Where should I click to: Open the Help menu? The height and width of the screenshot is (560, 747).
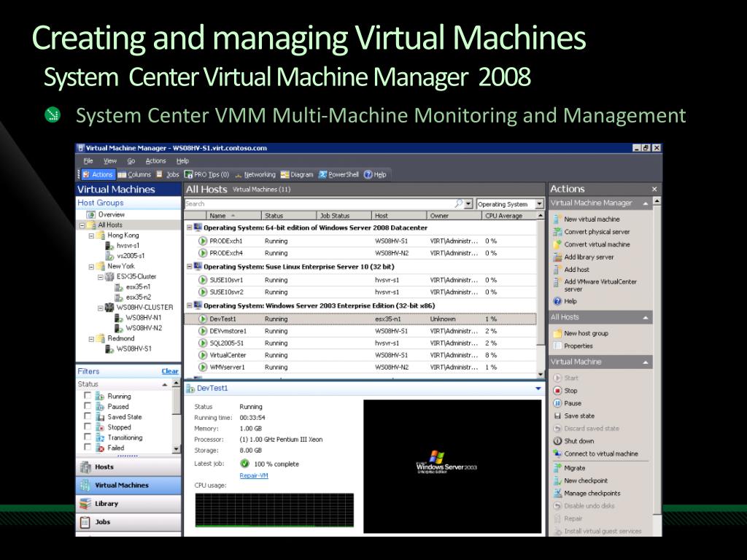(182, 161)
